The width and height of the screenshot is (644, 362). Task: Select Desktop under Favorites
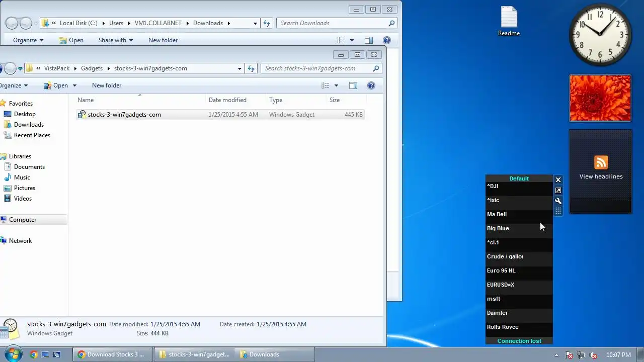(x=25, y=114)
